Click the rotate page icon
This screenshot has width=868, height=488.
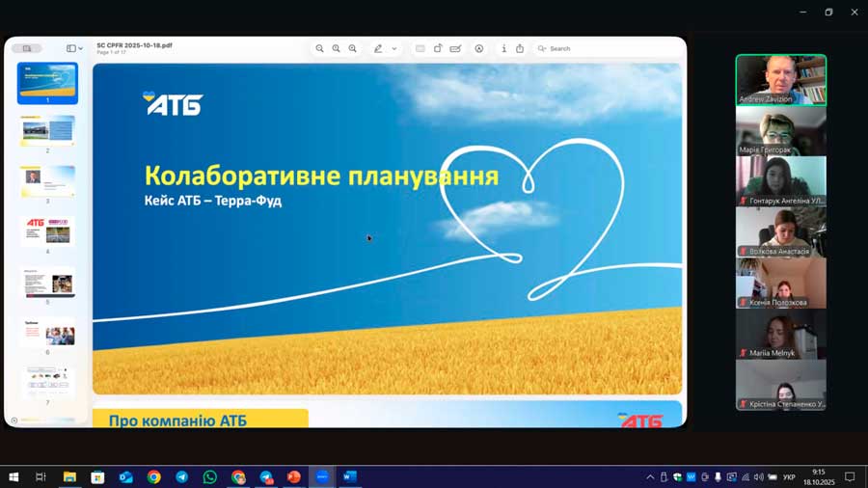438,48
